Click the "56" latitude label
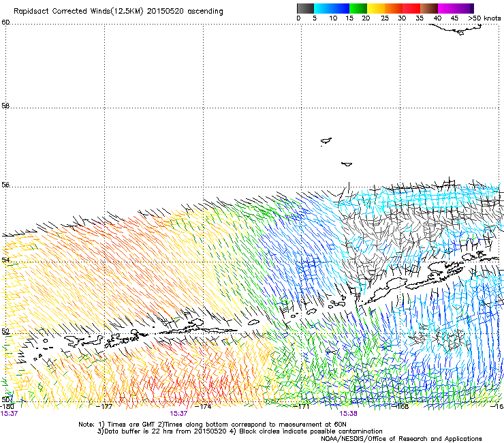This screenshot has width=504, height=443. pos(5,185)
